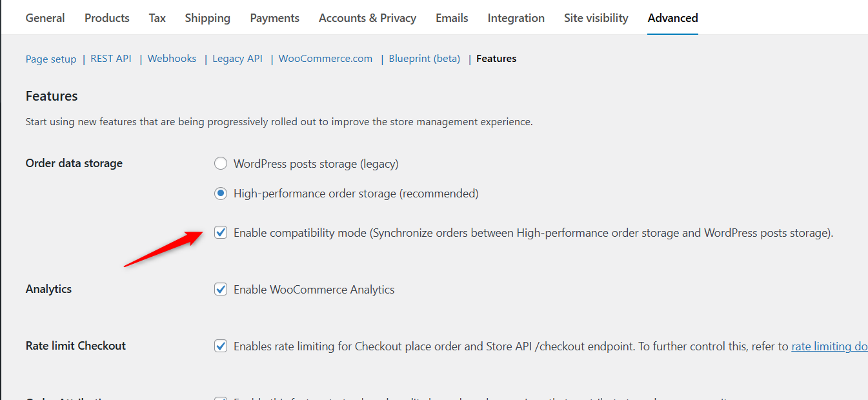
Task: Select High-performance order storage radio button
Action: pyautogui.click(x=221, y=194)
